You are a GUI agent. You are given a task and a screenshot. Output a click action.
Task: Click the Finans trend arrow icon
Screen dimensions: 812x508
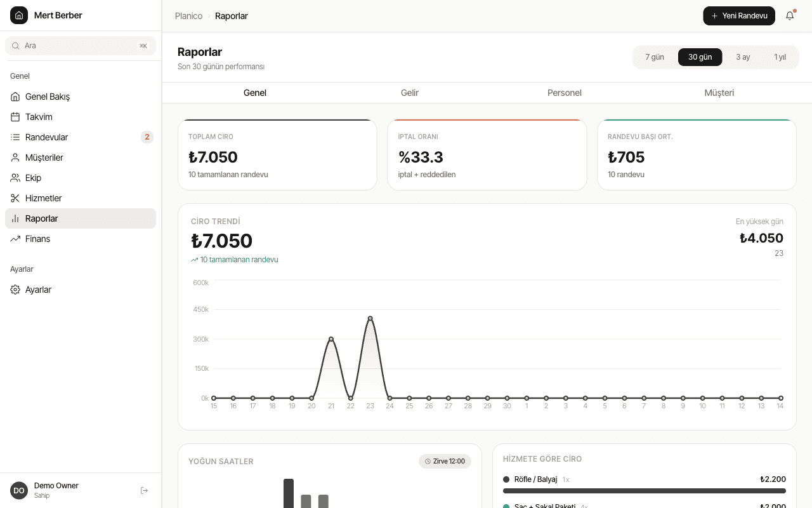(15, 239)
